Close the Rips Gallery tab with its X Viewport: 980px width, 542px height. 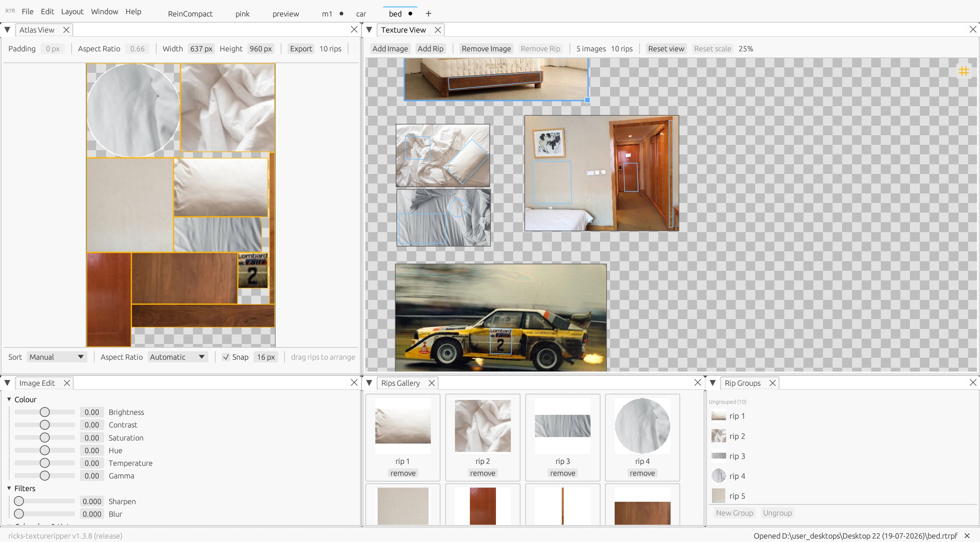tap(432, 383)
